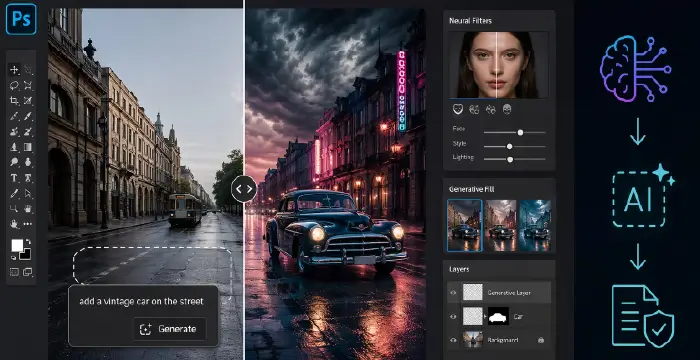The width and height of the screenshot is (700, 360).
Task: Select the blue-toned third Generative Fill variation
Action: tap(535, 226)
